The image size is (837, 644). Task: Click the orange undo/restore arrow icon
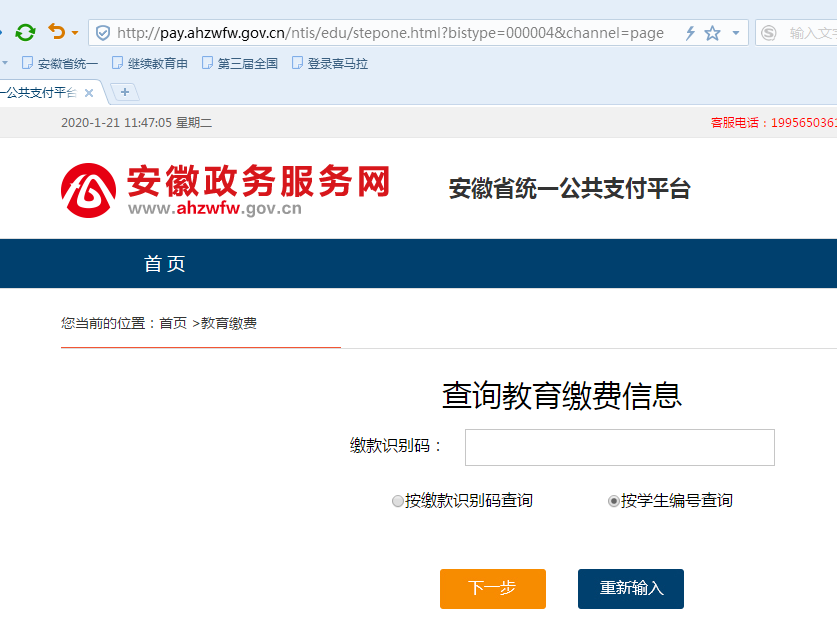(57, 33)
